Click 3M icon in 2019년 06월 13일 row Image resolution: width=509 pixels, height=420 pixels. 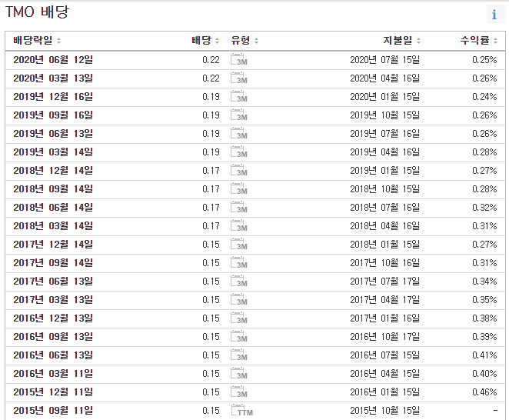pyautogui.click(x=239, y=134)
